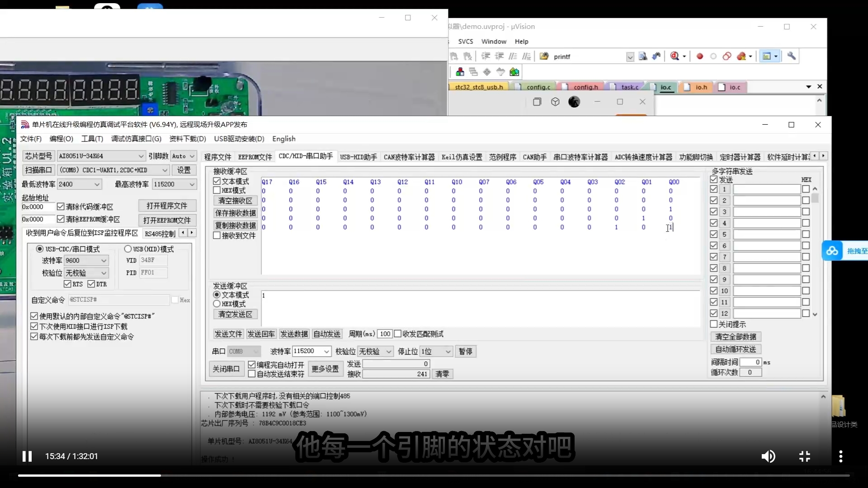Click the Manage Run-Time Environment diamond icon
The image size is (868, 488).
(487, 72)
